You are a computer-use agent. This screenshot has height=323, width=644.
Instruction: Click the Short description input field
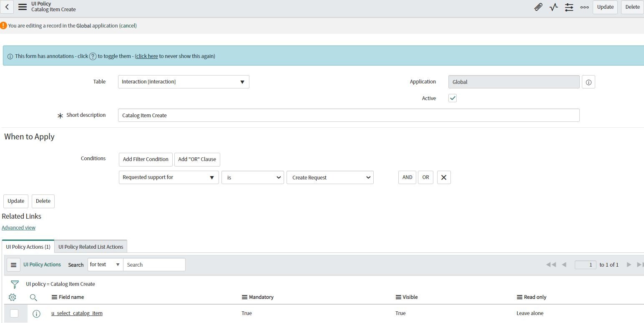[349, 115]
